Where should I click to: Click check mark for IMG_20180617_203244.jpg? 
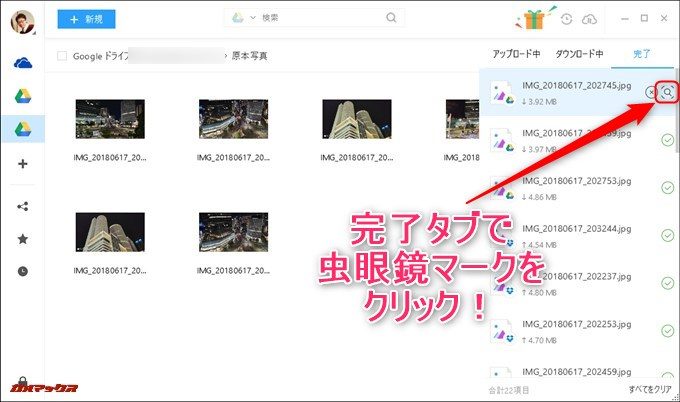[667, 235]
